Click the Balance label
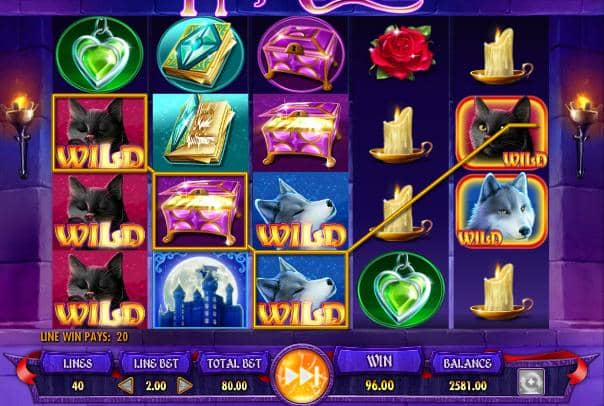 467,363
